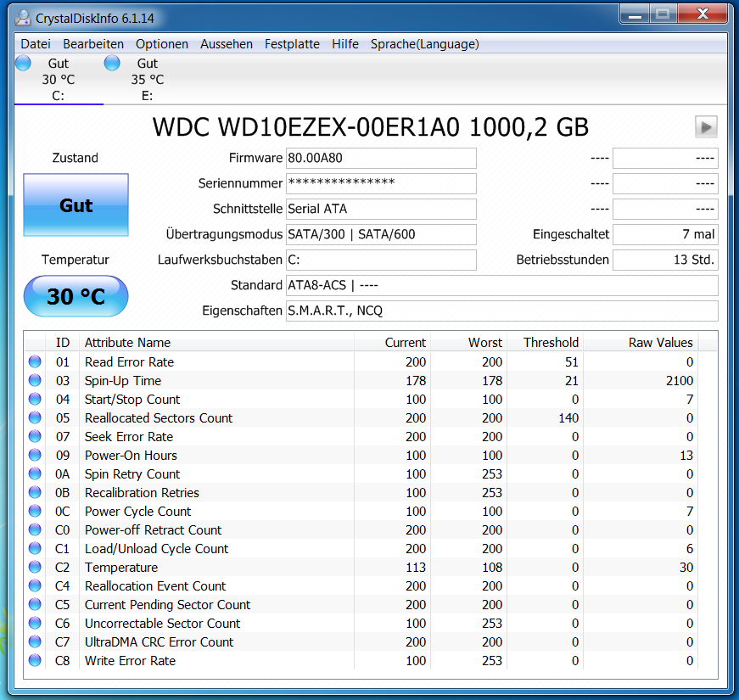Click the Eingeschaltet value 7 mal
The width and height of the screenshot is (739, 700).
click(x=665, y=234)
